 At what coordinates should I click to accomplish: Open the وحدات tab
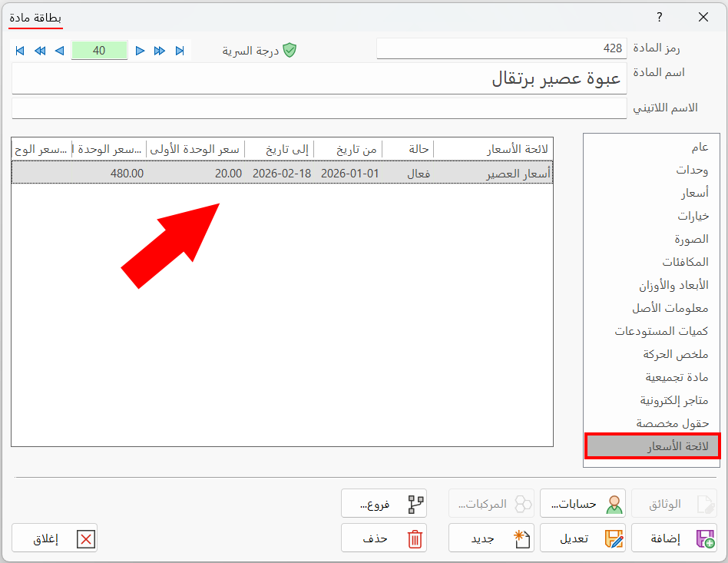click(x=692, y=170)
